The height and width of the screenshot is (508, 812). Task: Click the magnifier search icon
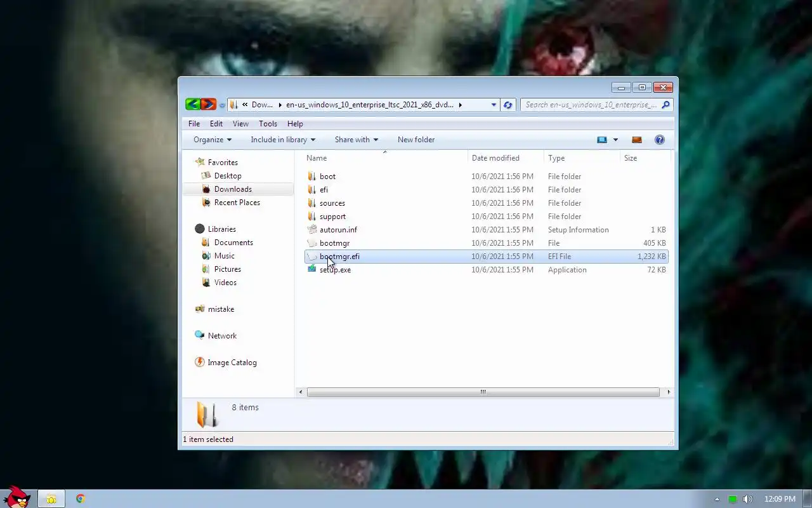(x=665, y=105)
